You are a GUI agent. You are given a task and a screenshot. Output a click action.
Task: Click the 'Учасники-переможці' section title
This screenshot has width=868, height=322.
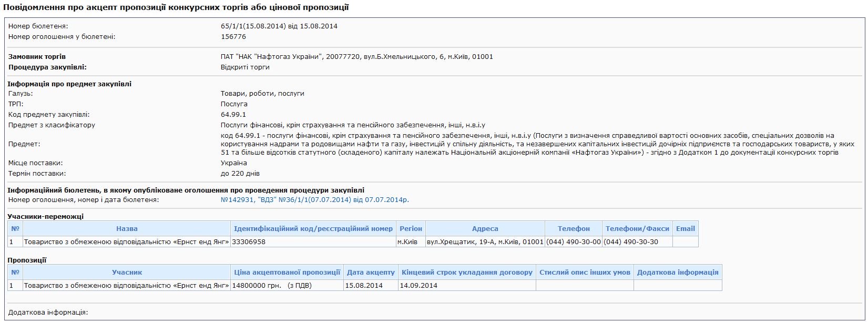(x=46, y=216)
